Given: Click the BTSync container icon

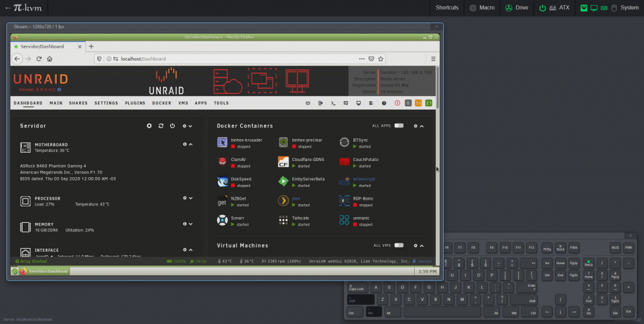Looking at the screenshot, I should tap(344, 142).
